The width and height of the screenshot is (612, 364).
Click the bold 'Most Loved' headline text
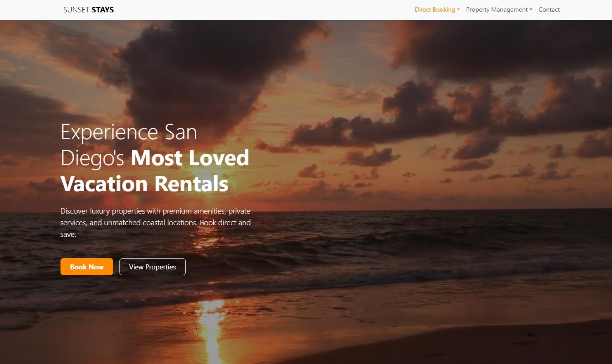tap(190, 158)
